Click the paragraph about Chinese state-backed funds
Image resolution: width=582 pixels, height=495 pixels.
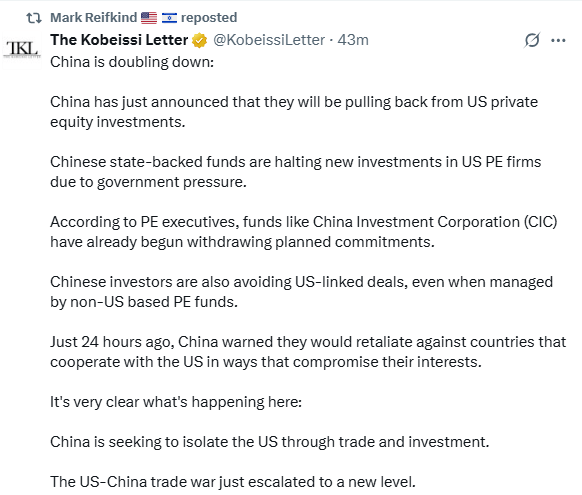point(295,172)
